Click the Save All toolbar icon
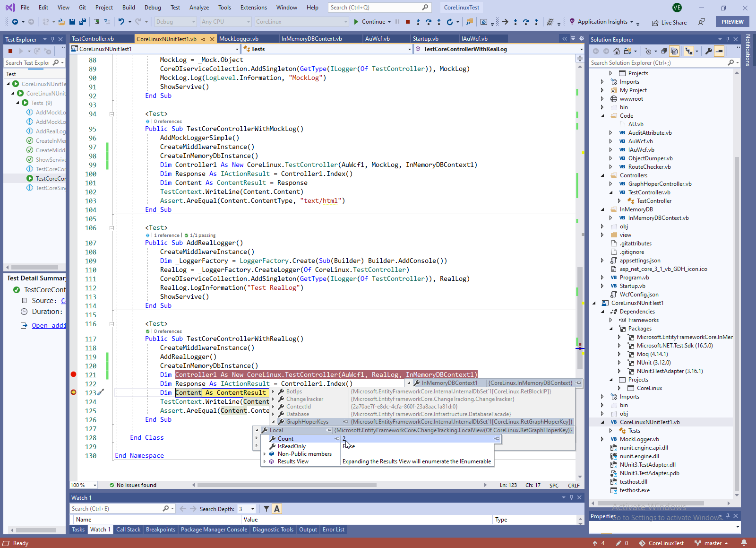 (82, 22)
